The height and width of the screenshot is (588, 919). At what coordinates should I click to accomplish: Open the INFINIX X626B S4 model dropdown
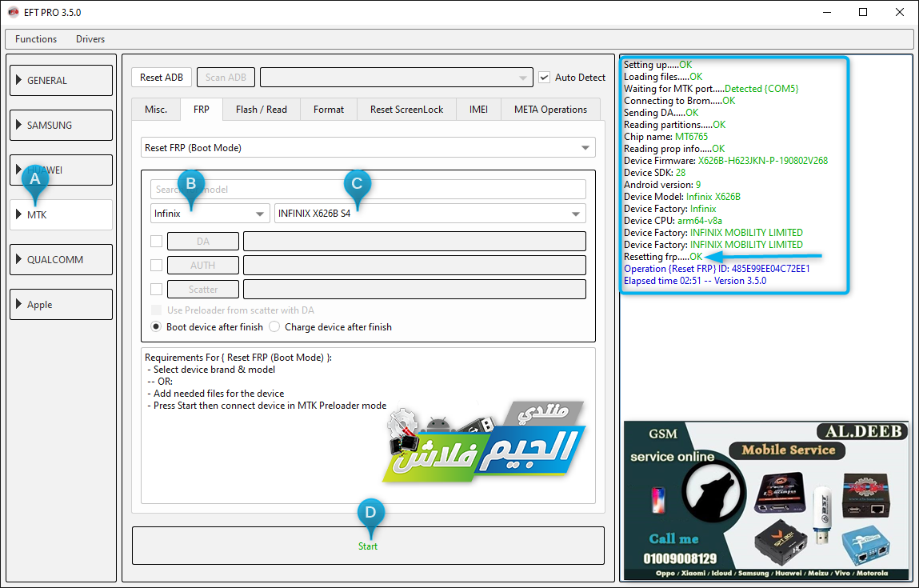(430, 214)
